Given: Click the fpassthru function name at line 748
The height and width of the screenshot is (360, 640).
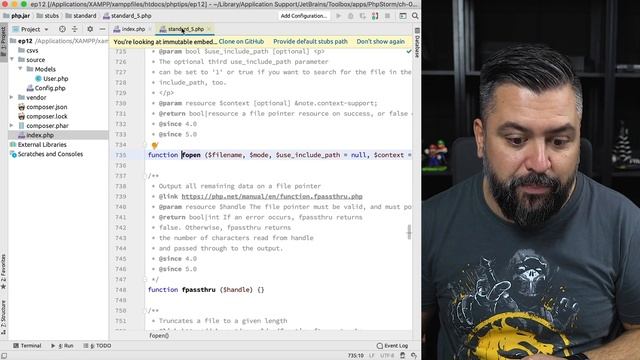Looking at the screenshot, I should [x=198, y=290].
